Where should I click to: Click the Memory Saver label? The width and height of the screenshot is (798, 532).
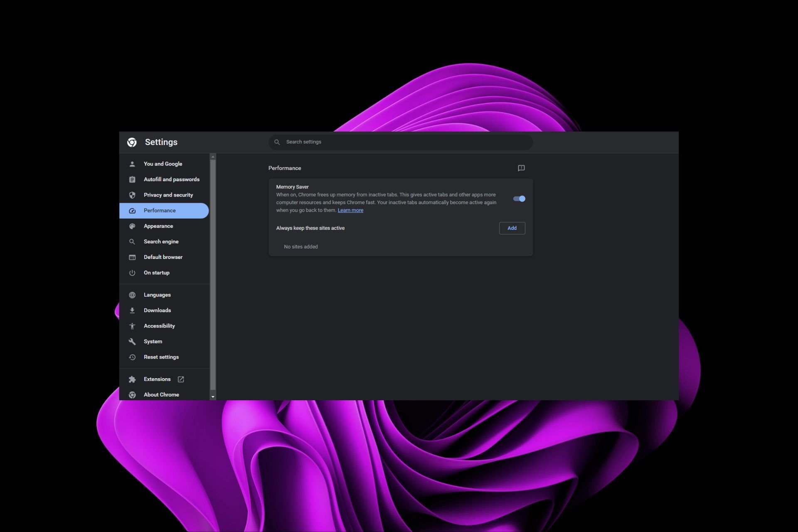click(292, 187)
